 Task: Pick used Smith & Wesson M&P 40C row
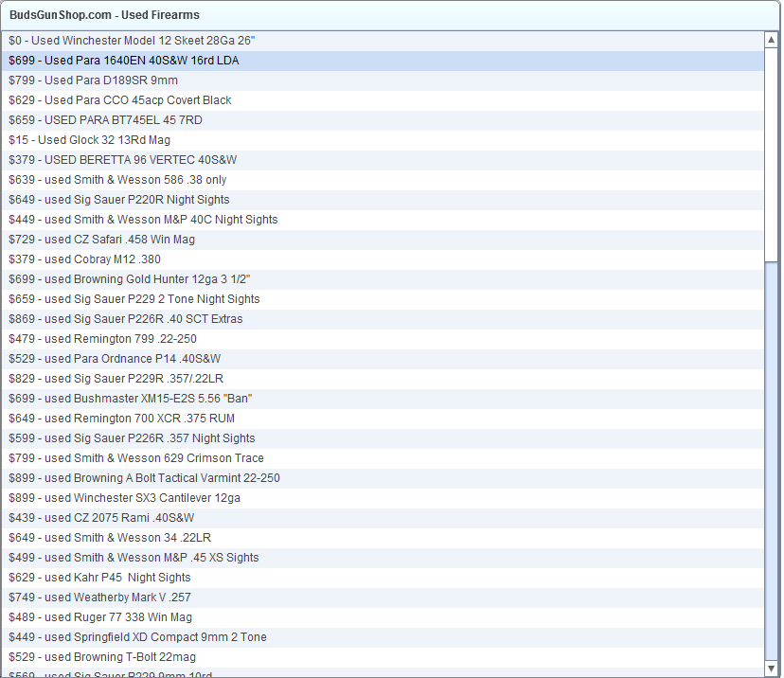tap(383, 220)
